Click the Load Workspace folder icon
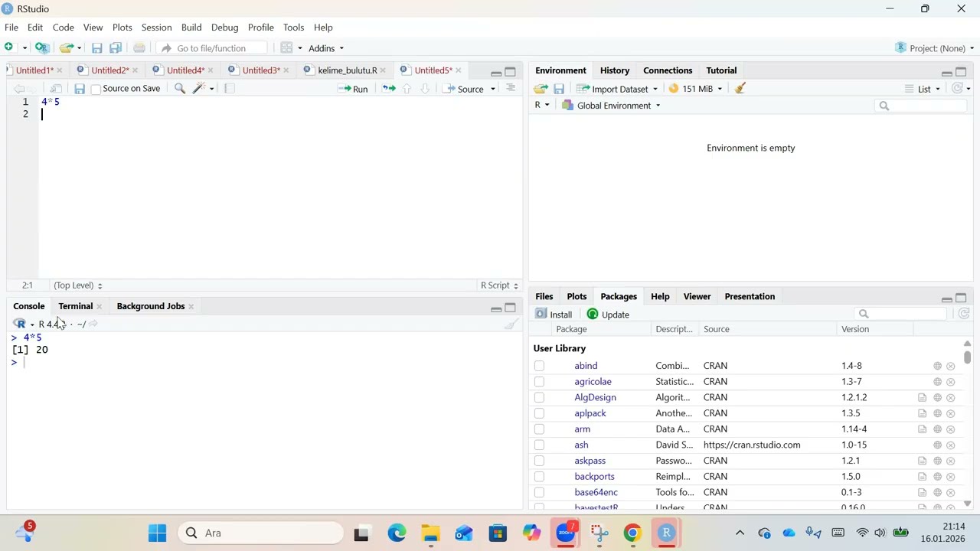 [x=541, y=89]
